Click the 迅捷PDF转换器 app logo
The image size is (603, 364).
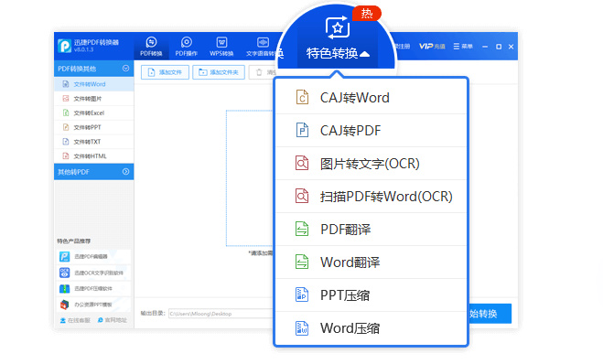(x=64, y=46)
